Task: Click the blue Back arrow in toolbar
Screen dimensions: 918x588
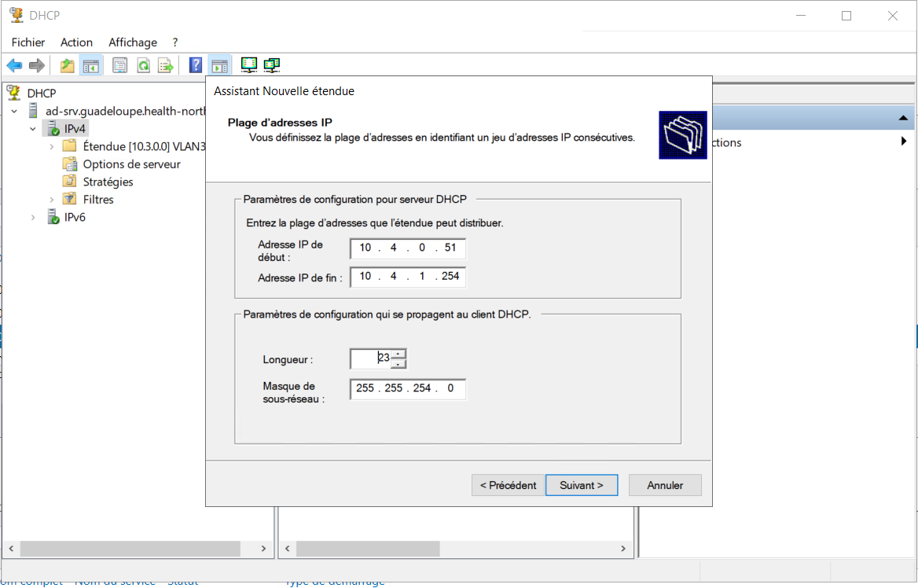Action: [x=14, y=65]
